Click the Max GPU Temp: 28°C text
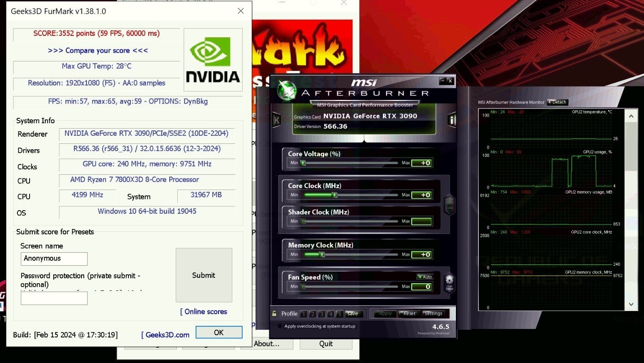The image size is (644, 363). (x=96, y=66)
